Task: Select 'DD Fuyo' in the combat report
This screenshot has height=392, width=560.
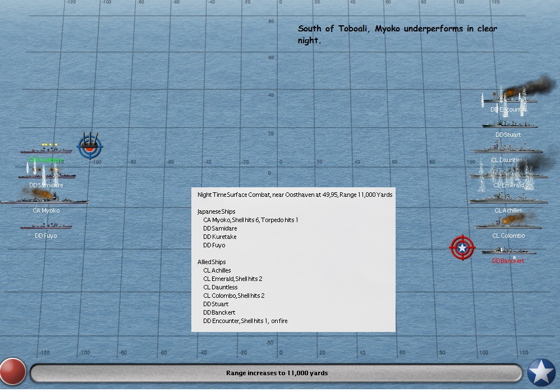Action: tap(214, 245)
